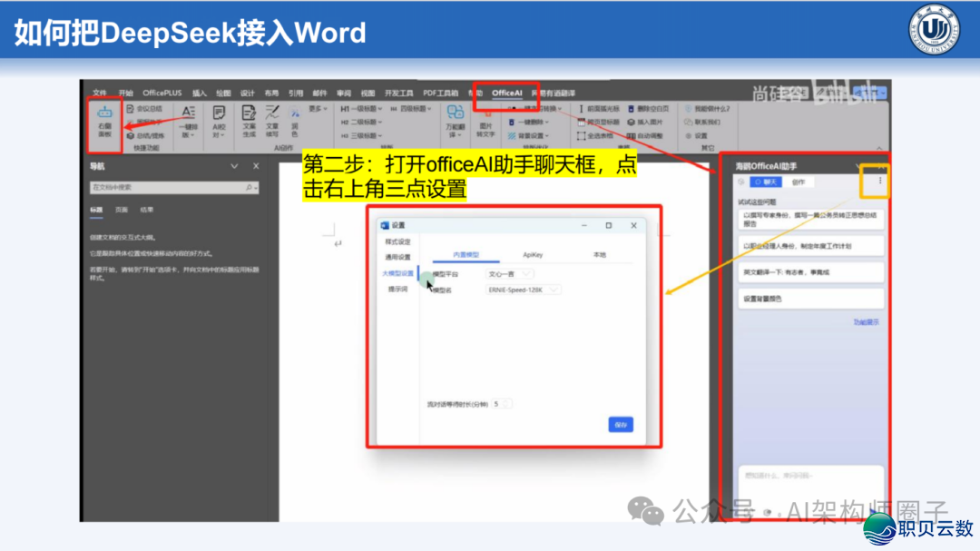The image size is (980, 551).
Task: Click the 保存 button to save settings
Action: [x=620, y=423]
